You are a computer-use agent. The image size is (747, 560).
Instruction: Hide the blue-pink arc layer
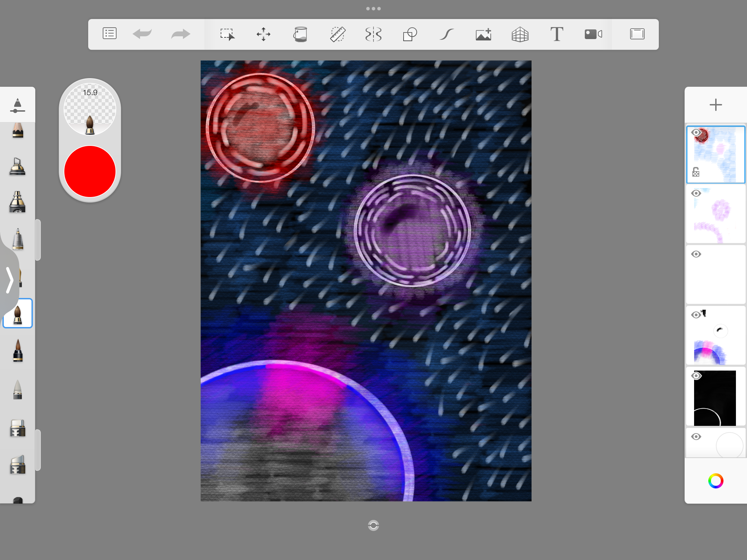coord(696,315)
